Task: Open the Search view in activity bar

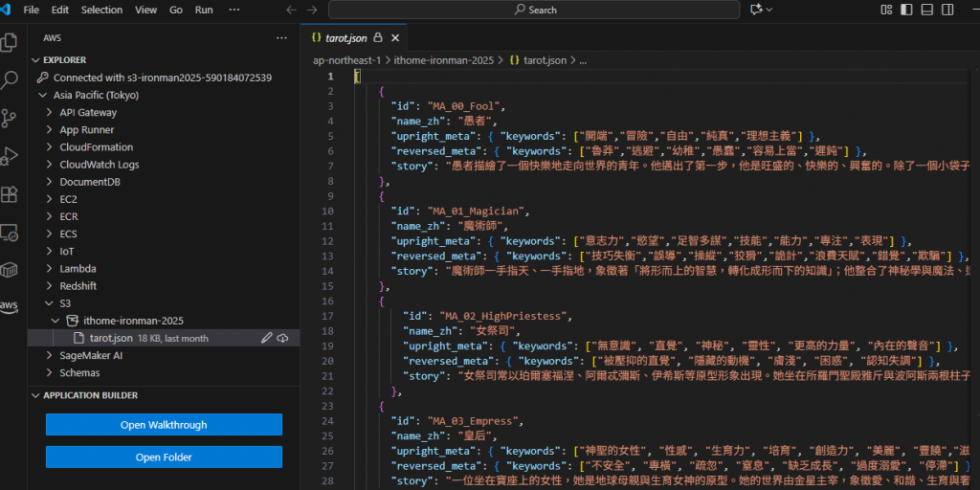Action: pos(9,80)
